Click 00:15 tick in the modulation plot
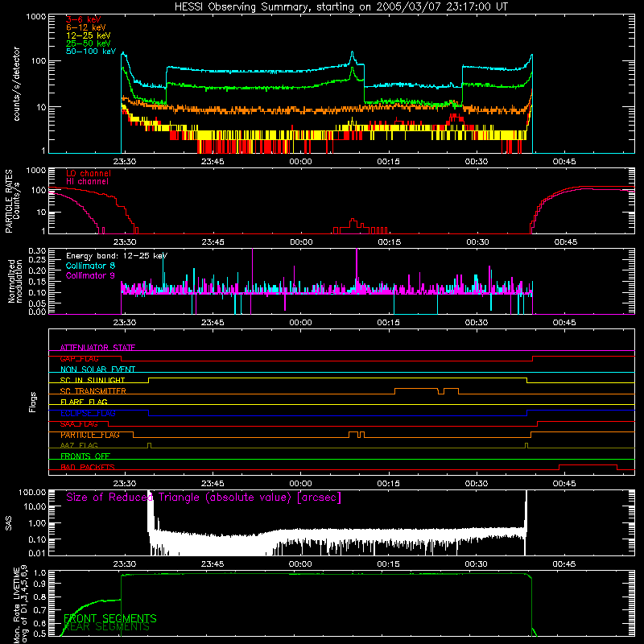This screenshot has width=644, height=644. pos(389,323)
